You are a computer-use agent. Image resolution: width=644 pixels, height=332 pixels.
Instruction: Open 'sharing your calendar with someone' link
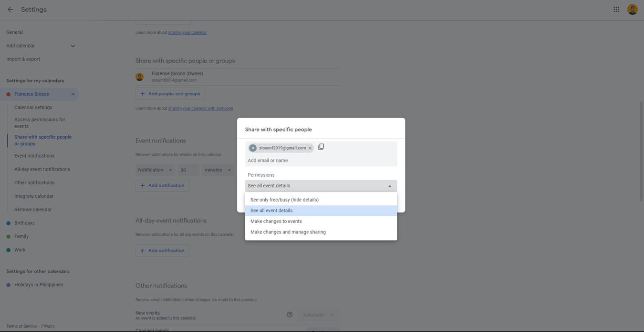(200, 109)
